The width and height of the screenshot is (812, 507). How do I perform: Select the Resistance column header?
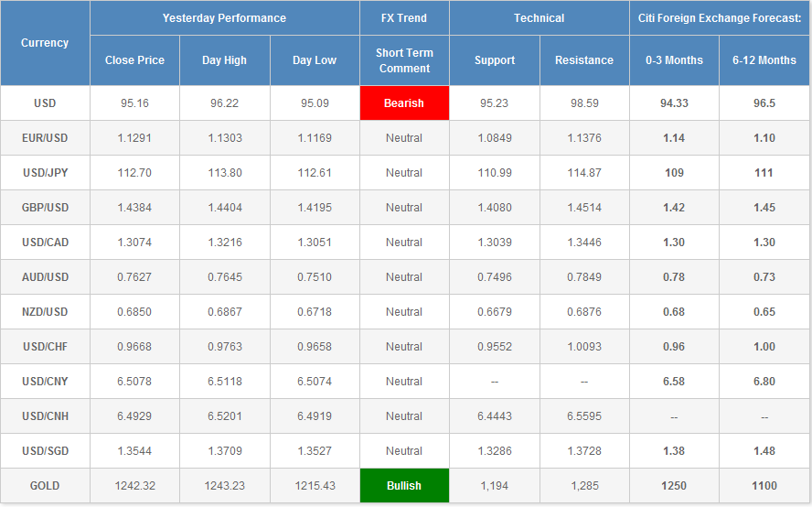(584, 60)
